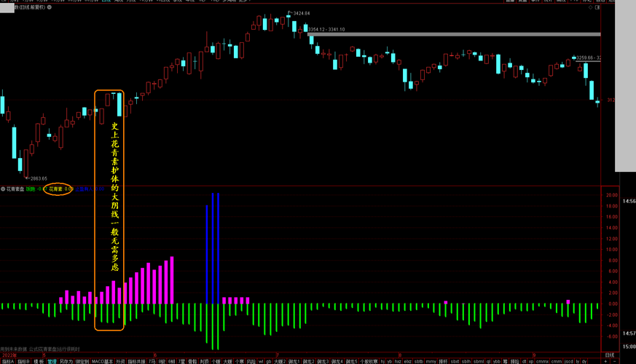Select the 指标B tab

[x=23, y=361]
